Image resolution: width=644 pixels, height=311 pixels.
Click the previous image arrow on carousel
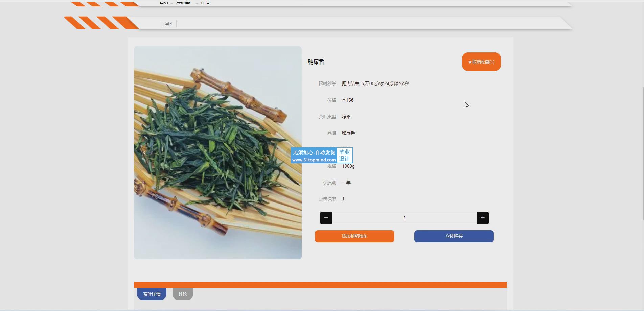pyautogui.click(x=144, y=153)
